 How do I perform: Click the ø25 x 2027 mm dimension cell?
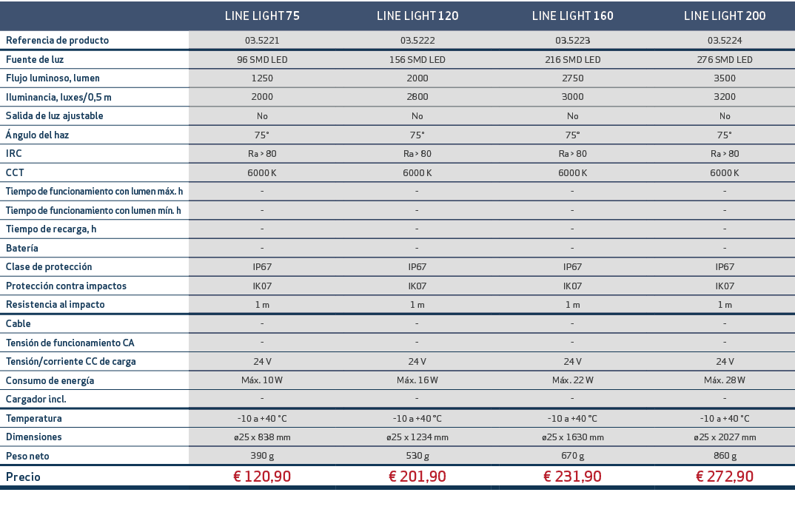[x=725, y=437]
